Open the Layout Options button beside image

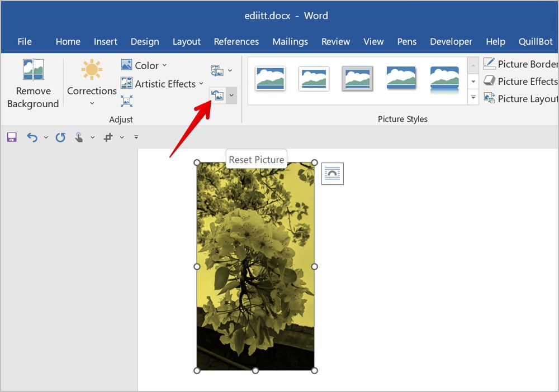point(332,174)
